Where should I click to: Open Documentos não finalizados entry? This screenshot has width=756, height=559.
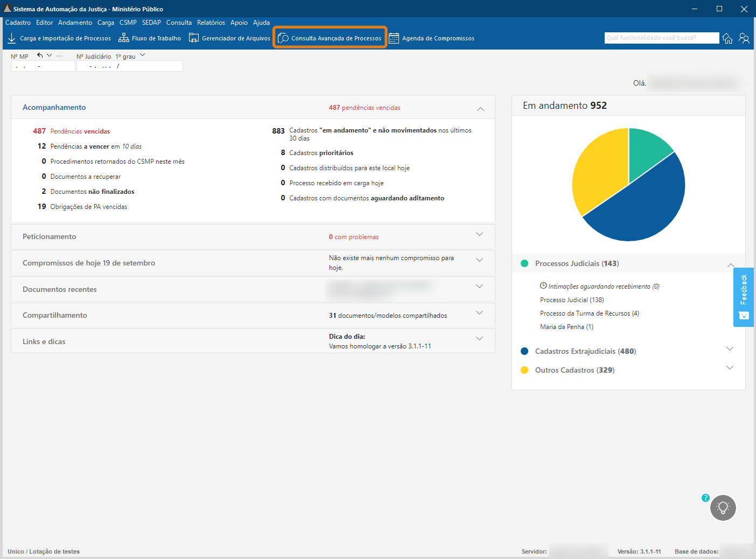[x=88, y=192]
